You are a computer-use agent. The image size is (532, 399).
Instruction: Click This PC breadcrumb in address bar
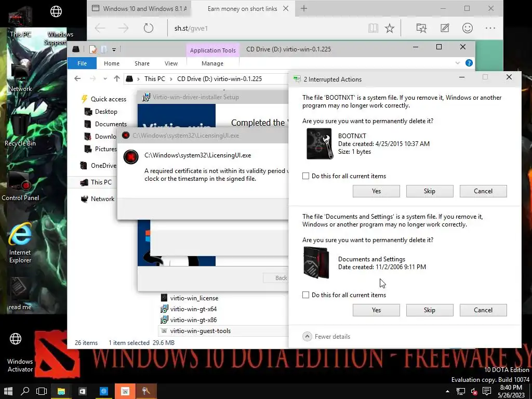click(x=155, y=79)
